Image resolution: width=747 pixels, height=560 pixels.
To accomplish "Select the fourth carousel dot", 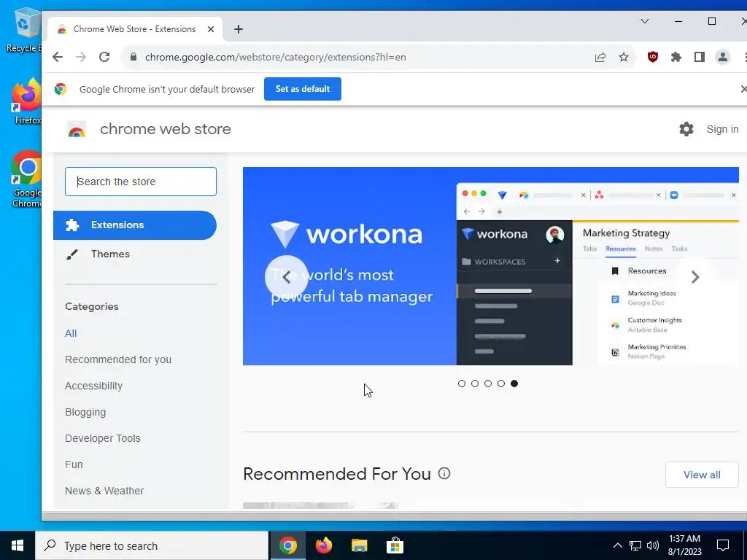I will point(501,384).
